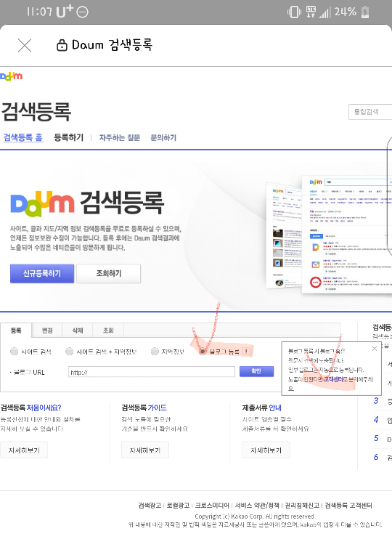
Task: Open the 문의하기 menu item
Action: tap(163, 138)
